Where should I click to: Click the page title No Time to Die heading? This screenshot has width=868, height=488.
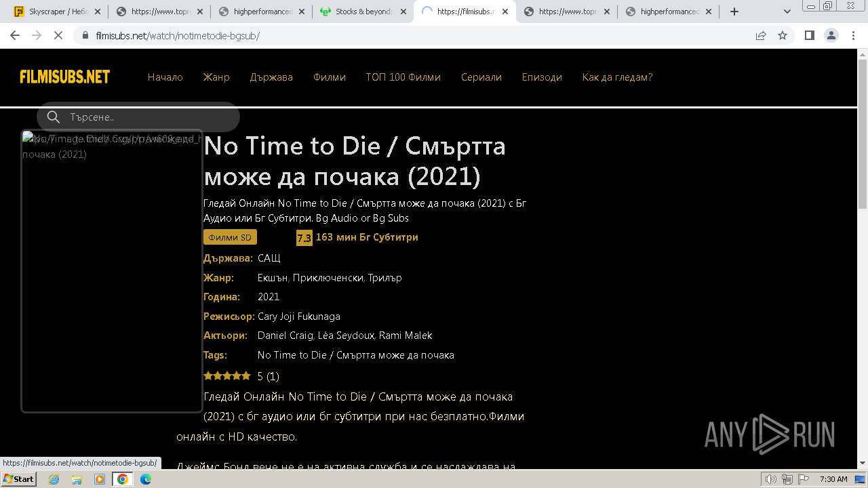(355, 161)
